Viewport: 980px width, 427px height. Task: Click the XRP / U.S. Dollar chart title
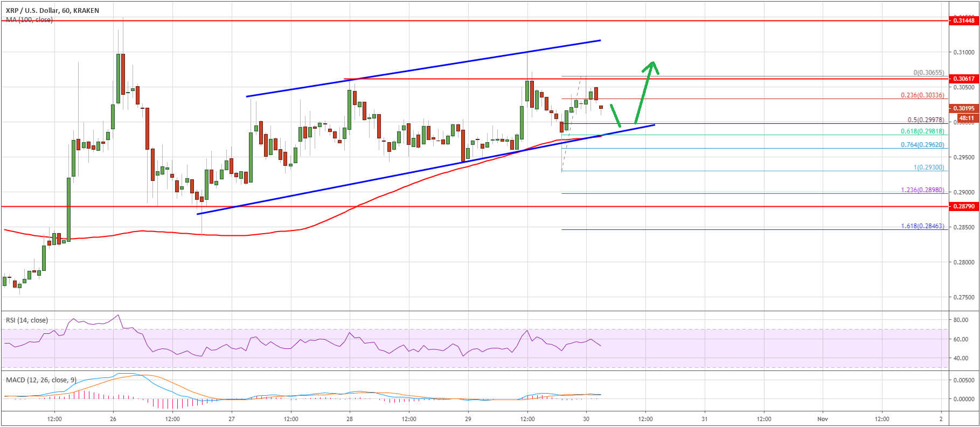coord(53,10)
